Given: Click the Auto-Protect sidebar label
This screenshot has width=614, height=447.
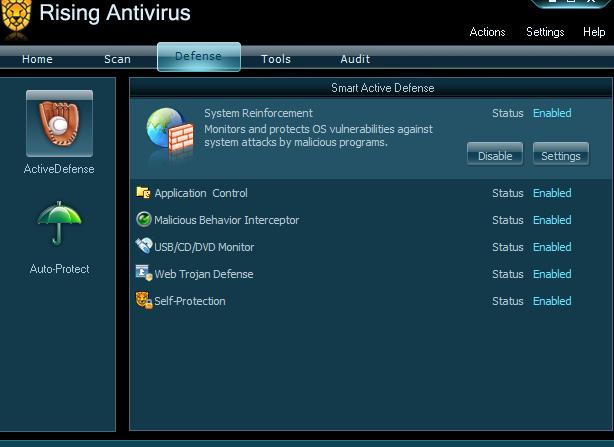Looking at the screenshot, I should 60,269.
